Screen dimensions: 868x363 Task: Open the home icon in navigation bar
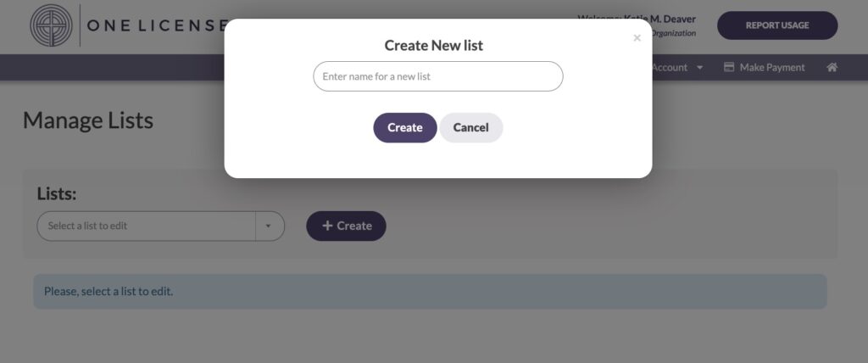(x=832, y=67)
